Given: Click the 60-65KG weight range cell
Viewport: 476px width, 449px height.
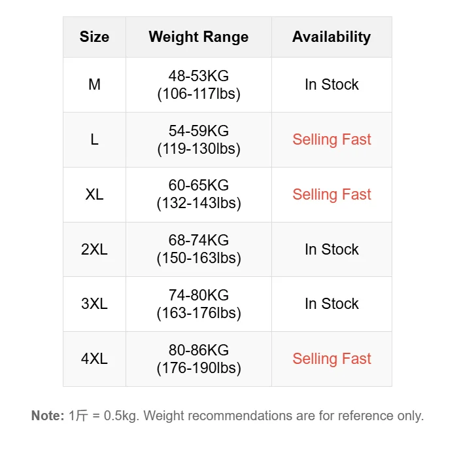Looking at the screenshot, I should point(198,194).
